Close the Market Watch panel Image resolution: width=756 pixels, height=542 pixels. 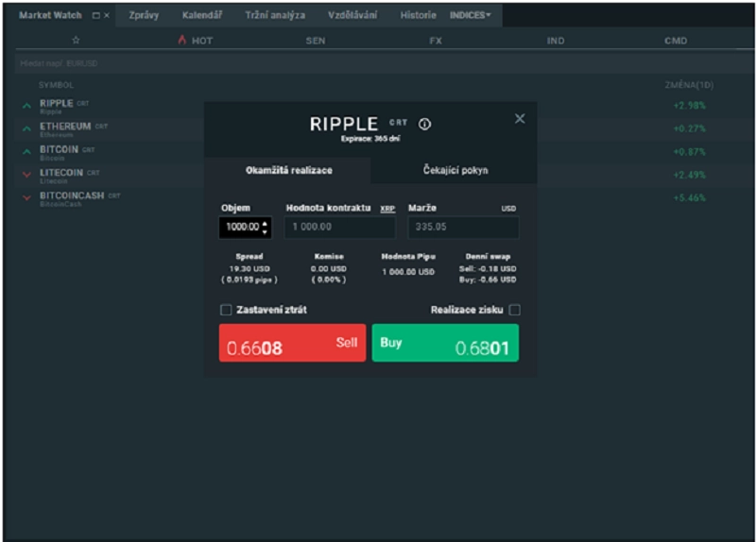(x=107, y=15)
